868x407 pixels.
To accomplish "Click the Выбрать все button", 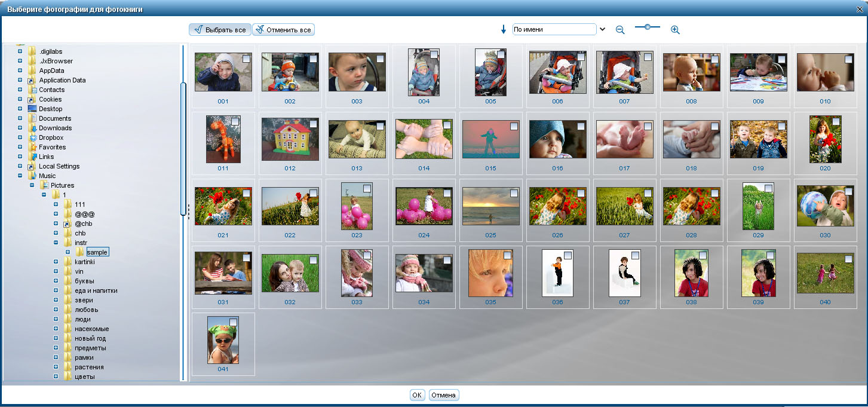I will [x=220, y=30].
